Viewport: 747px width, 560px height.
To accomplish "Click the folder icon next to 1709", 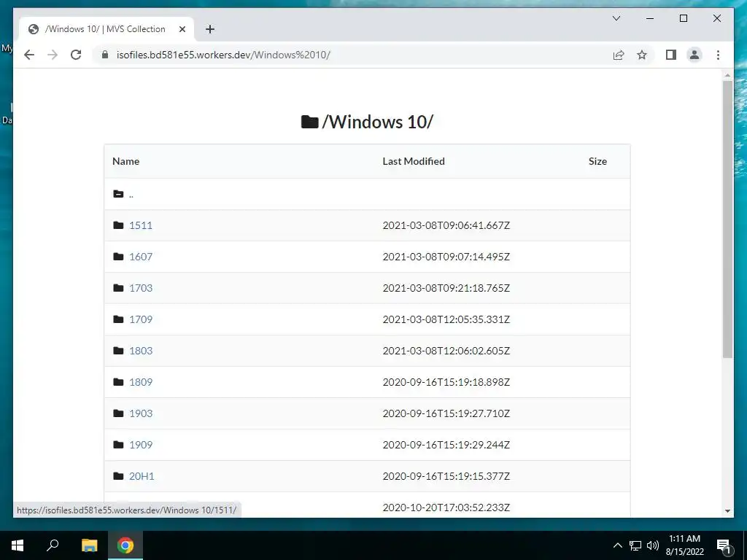I will pyautogui.click(x=118, y=319).
